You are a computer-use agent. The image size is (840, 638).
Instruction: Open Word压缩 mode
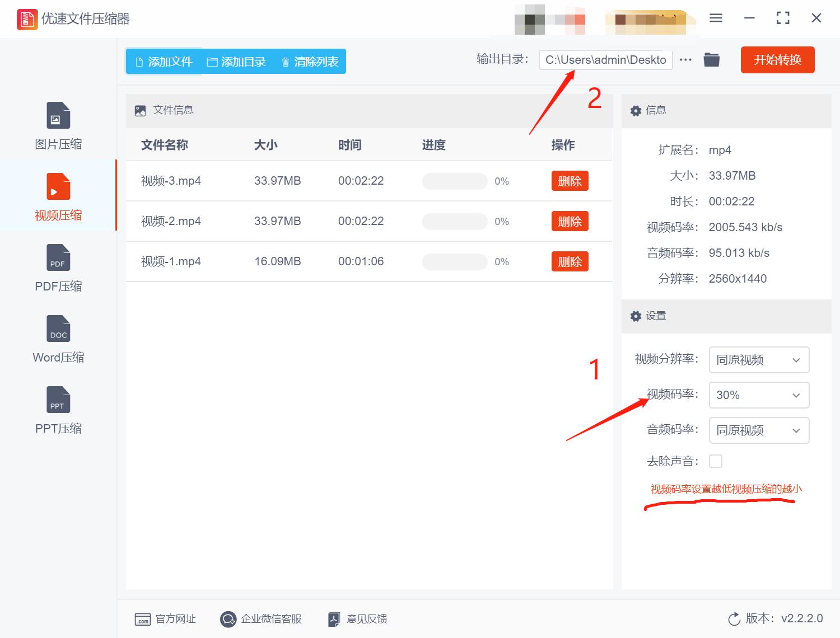[x=58, y=337]
